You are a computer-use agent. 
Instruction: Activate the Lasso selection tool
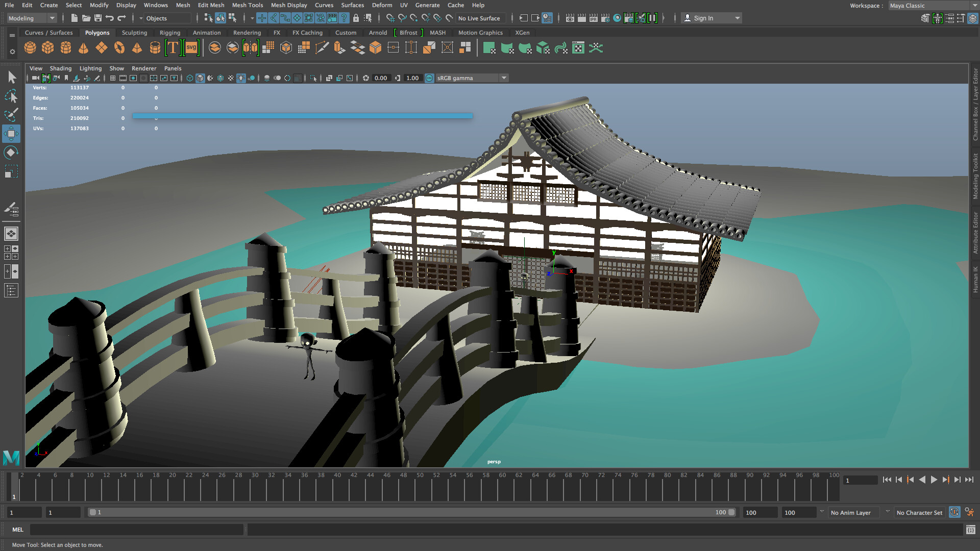pos(11,96)
